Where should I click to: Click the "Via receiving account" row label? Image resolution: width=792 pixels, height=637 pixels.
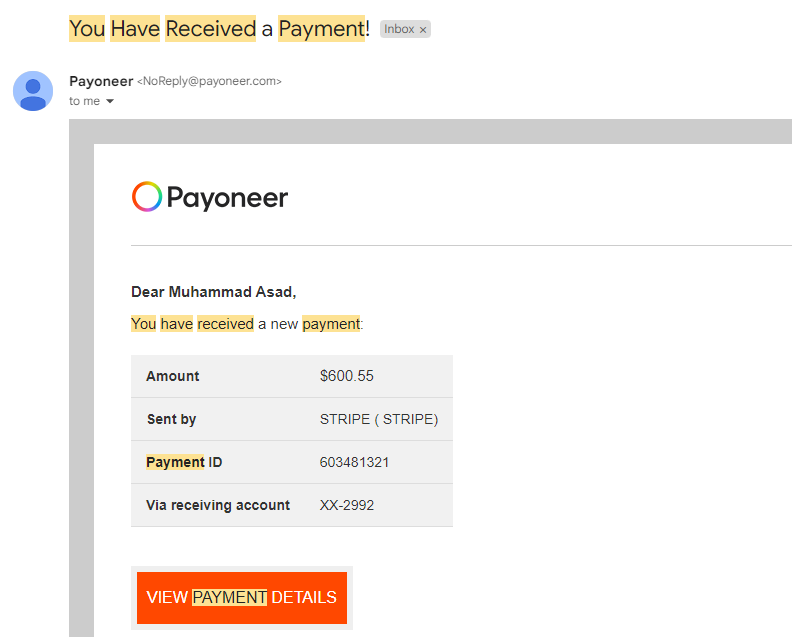218,505
